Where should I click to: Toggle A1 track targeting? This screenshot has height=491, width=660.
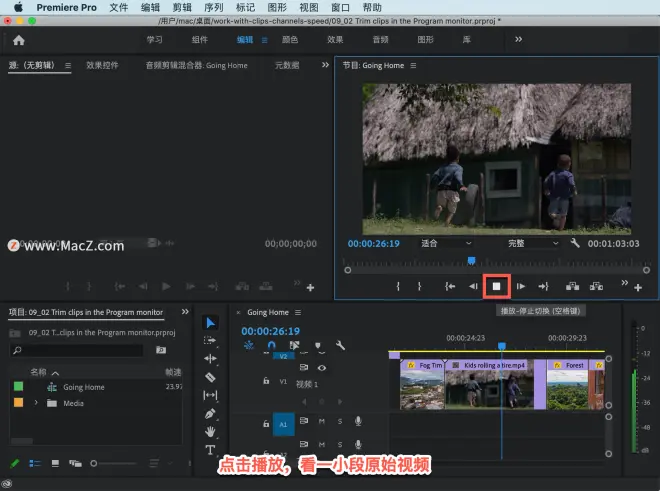coord(283,424)
